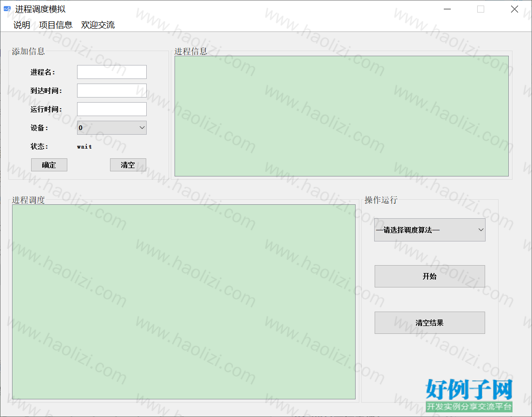This screenshot has width=532, height=417.
Task: Open the 请选择调度算法 dropdown
Action: click(429, 230)
